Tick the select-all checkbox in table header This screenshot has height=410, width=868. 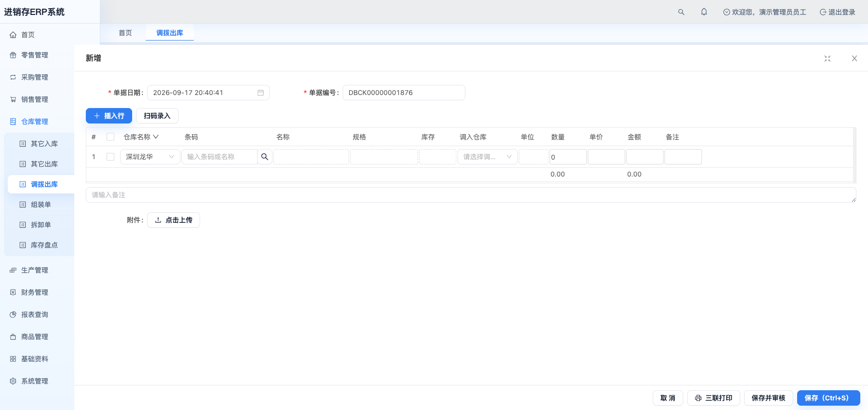tap(110, 137)
